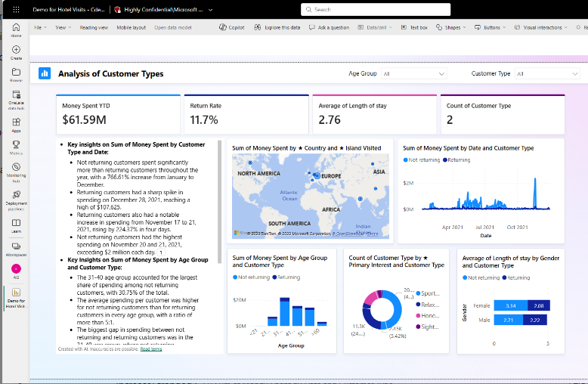Screen dimensions: 588x384
Task: Follow the Read terms link
Action: tap(150, 349)
